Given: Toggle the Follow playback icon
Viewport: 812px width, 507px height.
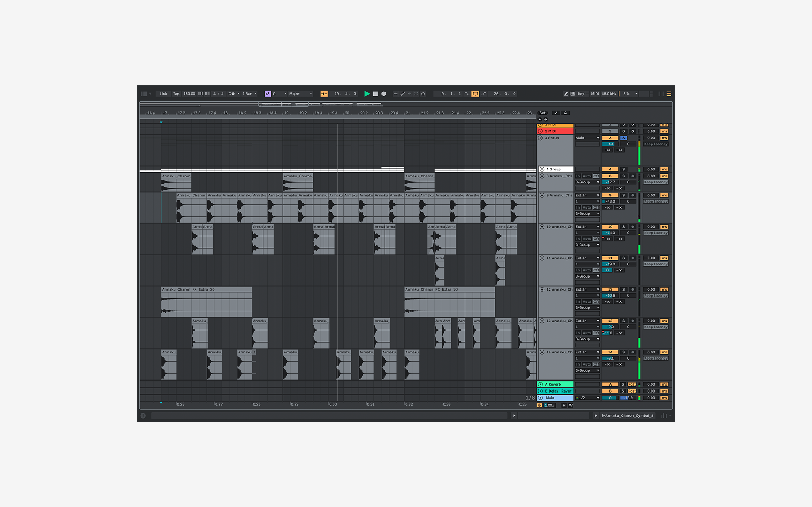Looking at the screenshot, I should click(324, 94).
